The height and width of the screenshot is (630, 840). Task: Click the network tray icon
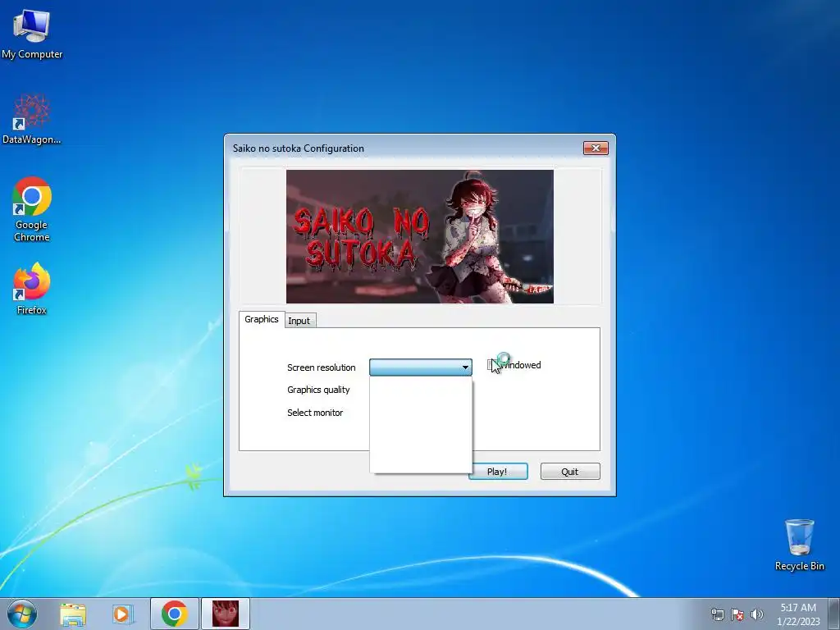(717, 614)
